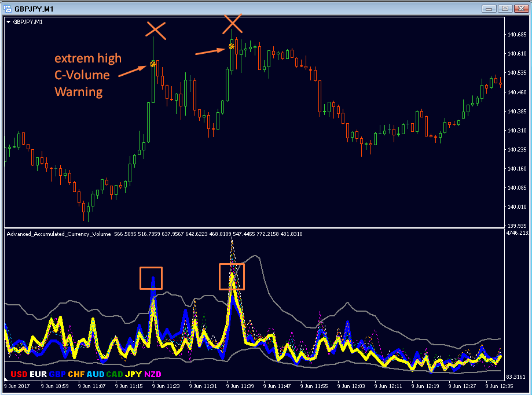
Task: Select the first volume warning star marker
Action: click(153, 64)
